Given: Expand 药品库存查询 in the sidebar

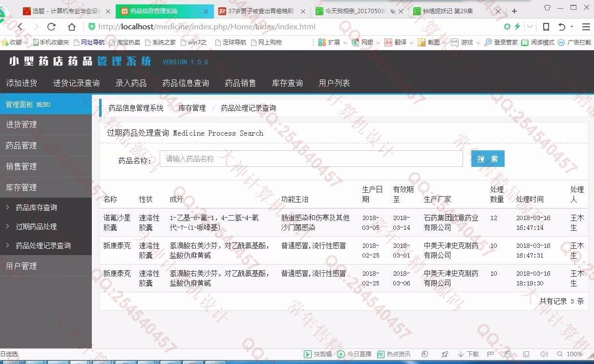Looking at the screenshot, I should coord(36,207).
